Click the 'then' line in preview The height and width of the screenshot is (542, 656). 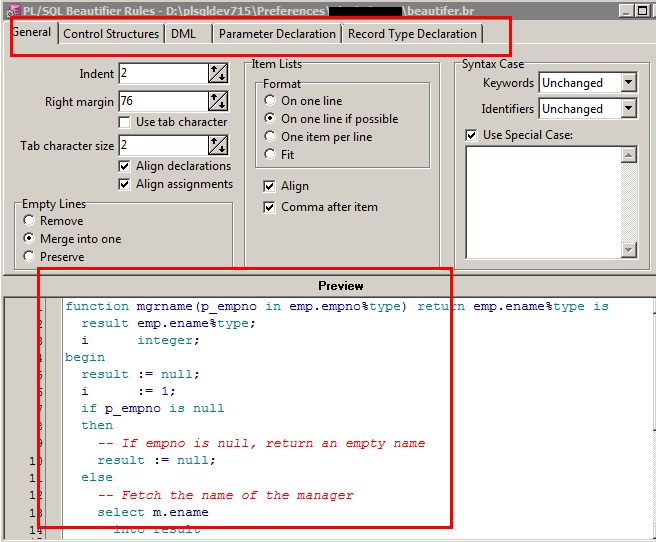tap(97, 425)
